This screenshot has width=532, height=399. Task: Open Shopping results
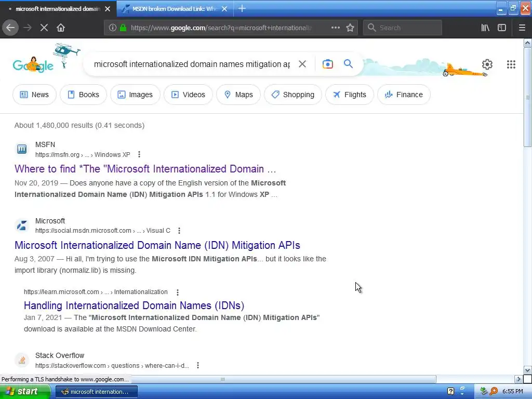pos(293,95)
